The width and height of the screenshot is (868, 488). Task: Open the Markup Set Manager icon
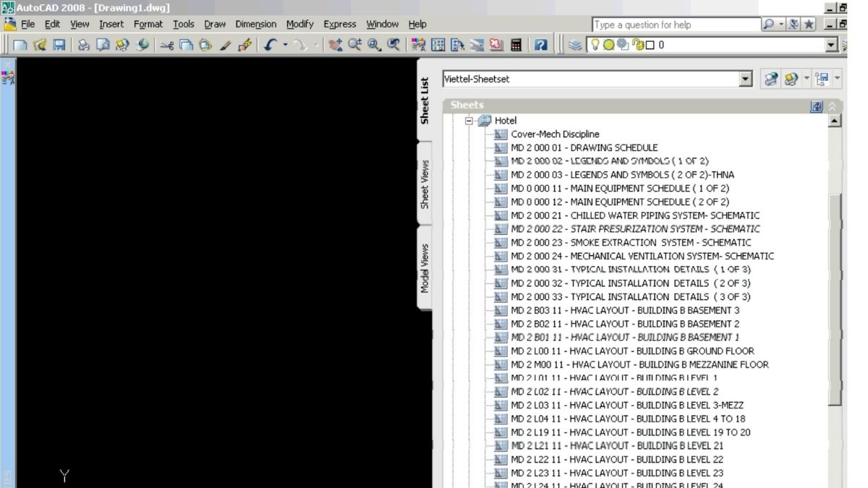[496, 45]
